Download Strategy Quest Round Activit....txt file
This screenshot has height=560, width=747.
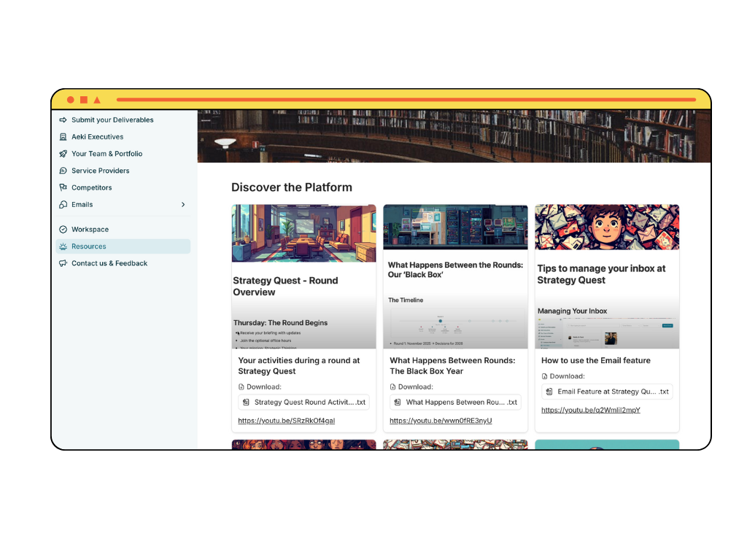[304, 402]
